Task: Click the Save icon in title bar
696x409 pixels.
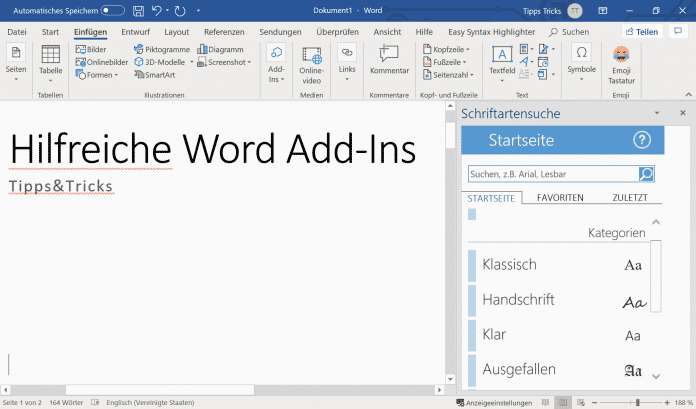Action: 138,10
